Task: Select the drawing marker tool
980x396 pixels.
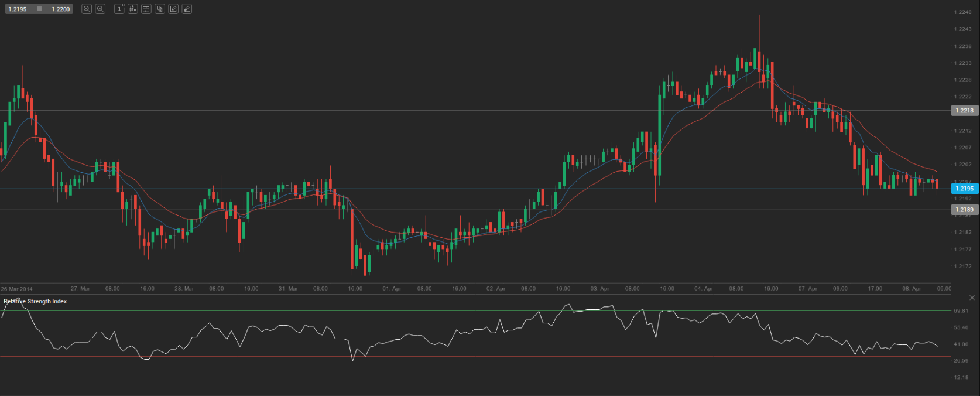Action: click(x=187, y=9)
